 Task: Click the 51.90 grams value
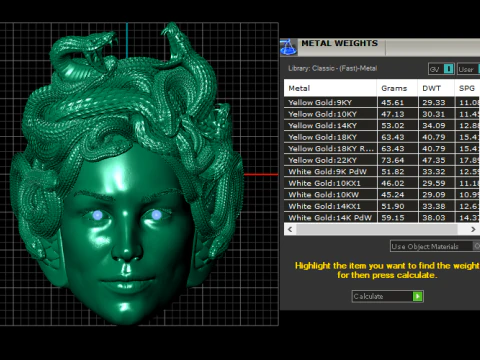tap(392, 206)
